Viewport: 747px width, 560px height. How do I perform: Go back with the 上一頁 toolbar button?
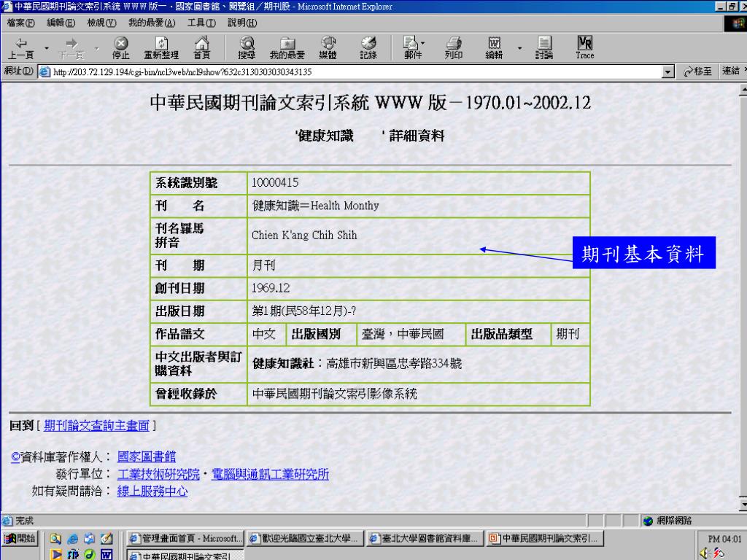[x=21, y=48]
